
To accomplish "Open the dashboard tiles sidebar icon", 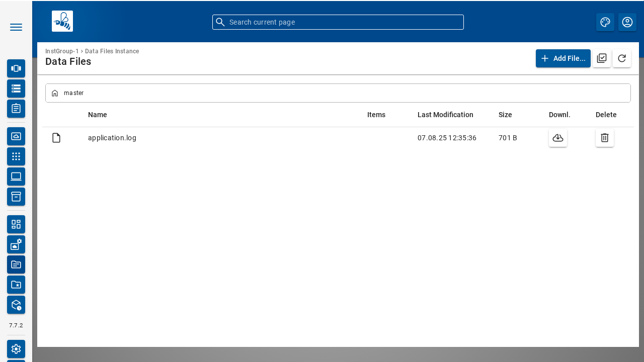I will pyautogui.click(x=16, y=224).
